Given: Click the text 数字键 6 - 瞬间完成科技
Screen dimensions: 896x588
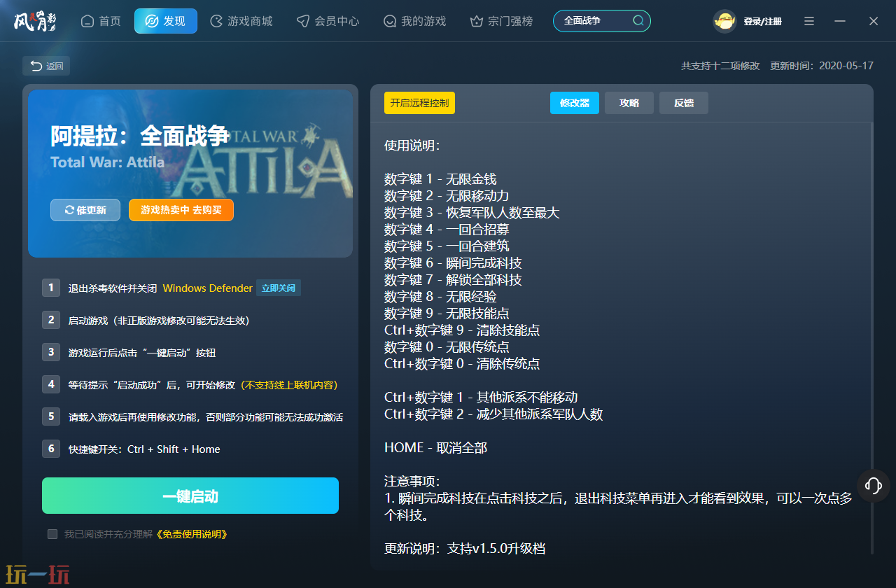Looking at the screenshot, I should [453, 263].
